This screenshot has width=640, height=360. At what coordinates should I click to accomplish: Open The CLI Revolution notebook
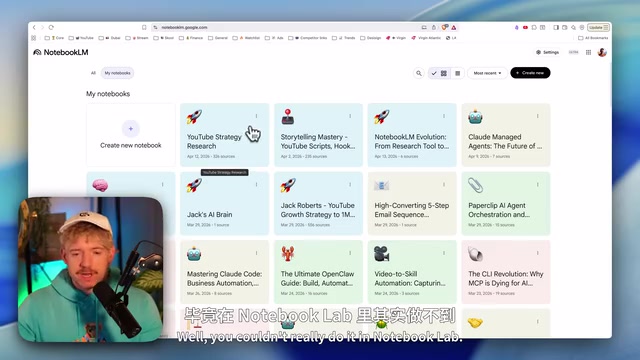pos(506,272)
